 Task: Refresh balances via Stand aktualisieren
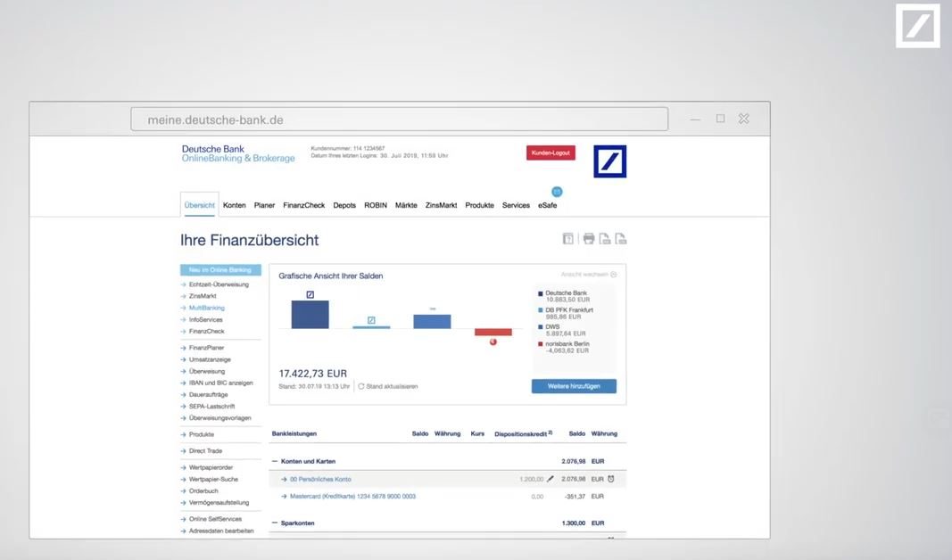(x=388, y=386)
